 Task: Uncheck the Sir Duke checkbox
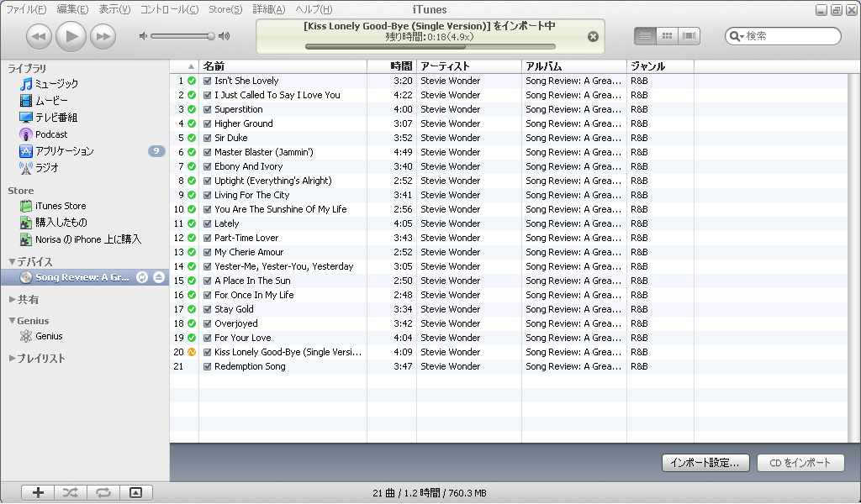pos(208,138)
